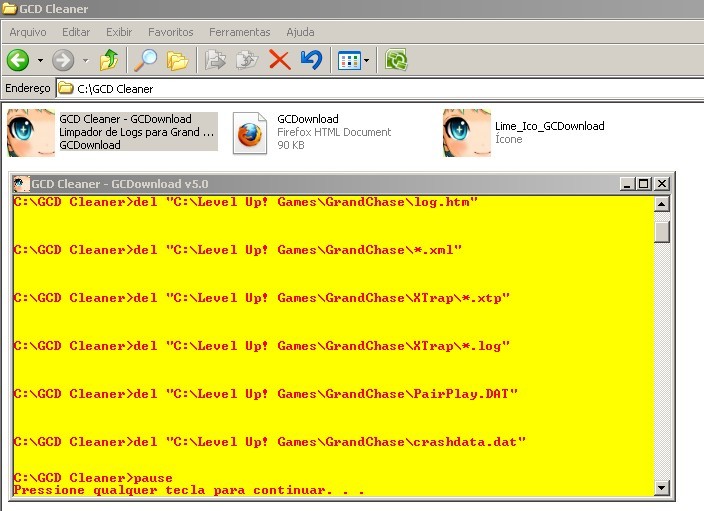
Task: Open the Search magnifier tool
Action: (x=145, y=60)
